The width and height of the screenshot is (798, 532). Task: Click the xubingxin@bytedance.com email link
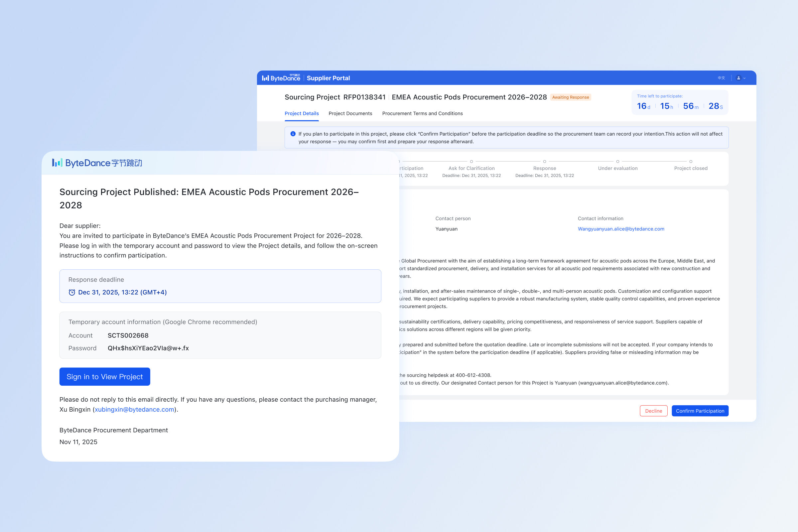coord(134,409)
